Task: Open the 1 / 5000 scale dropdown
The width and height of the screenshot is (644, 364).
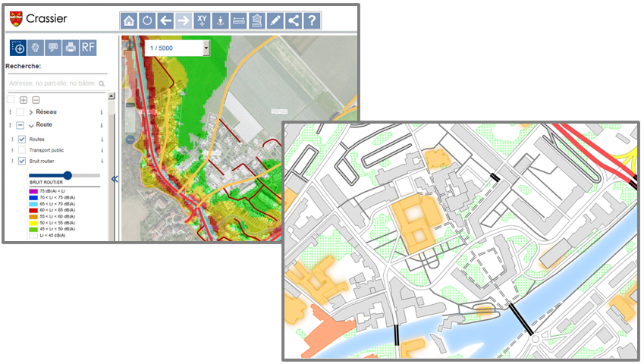Action: [x=206, y=48]
